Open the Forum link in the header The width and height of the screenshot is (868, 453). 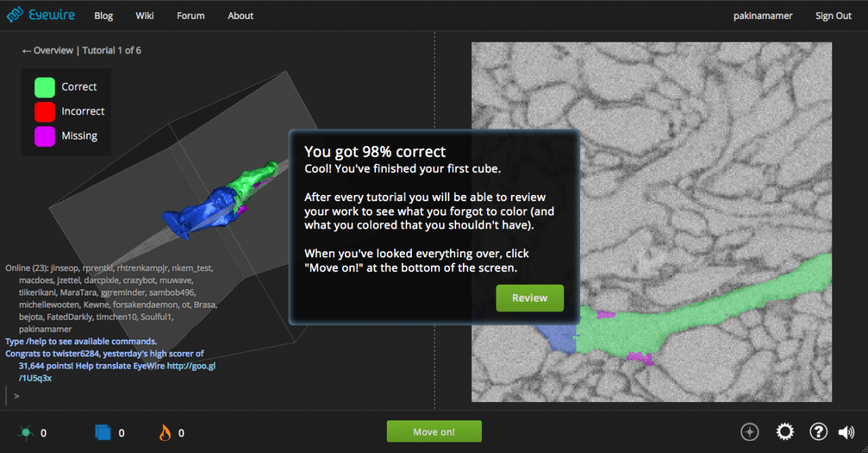coord(190,16)
